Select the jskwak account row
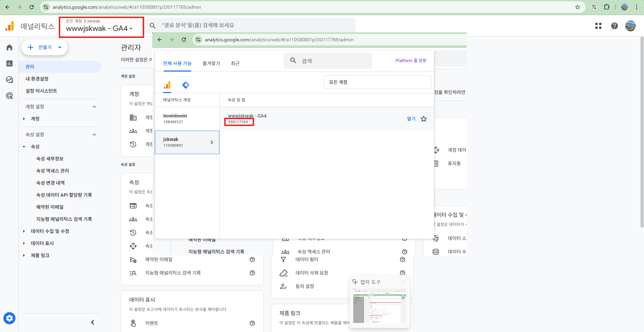644x332 pixels. tap(187, 142)
